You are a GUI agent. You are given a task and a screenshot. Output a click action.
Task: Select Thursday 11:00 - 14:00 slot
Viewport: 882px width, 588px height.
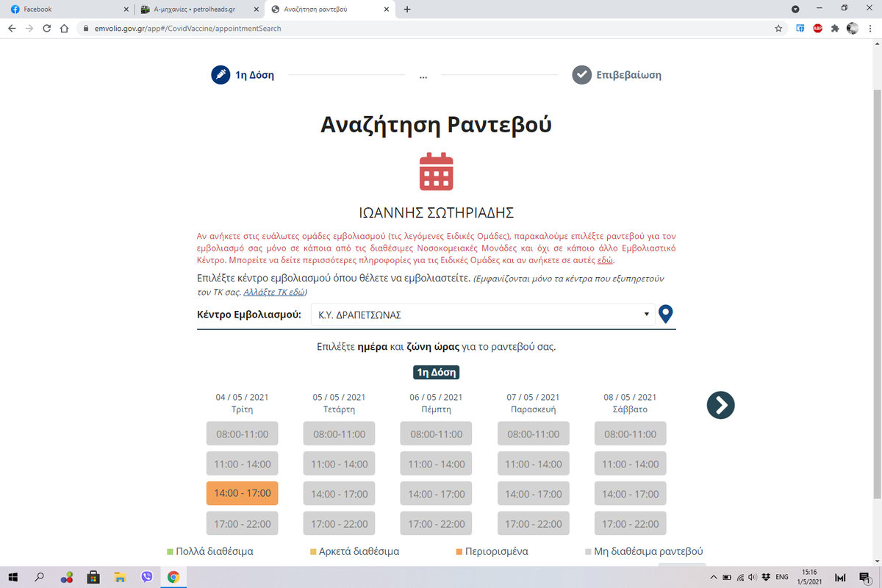coord(437,464)
